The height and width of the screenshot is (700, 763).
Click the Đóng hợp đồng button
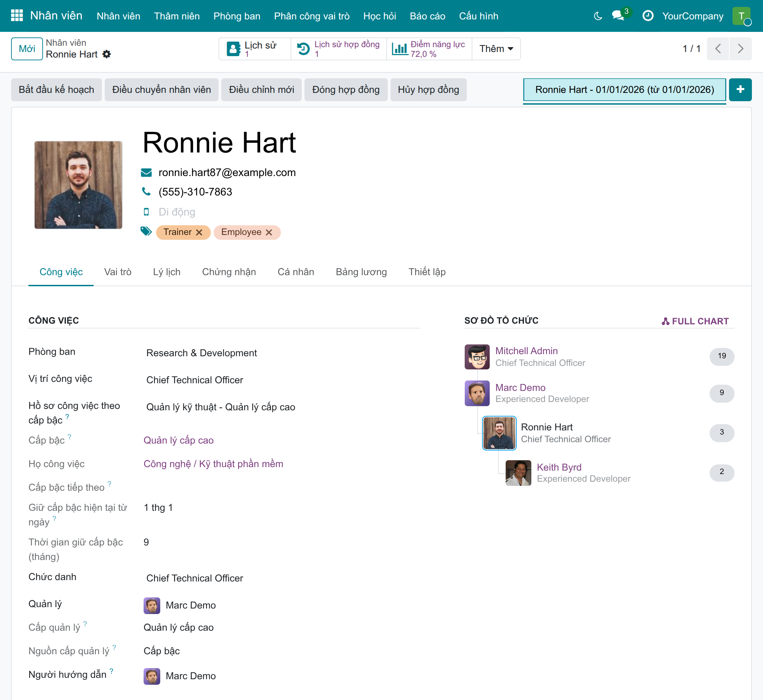pos(346,90)
